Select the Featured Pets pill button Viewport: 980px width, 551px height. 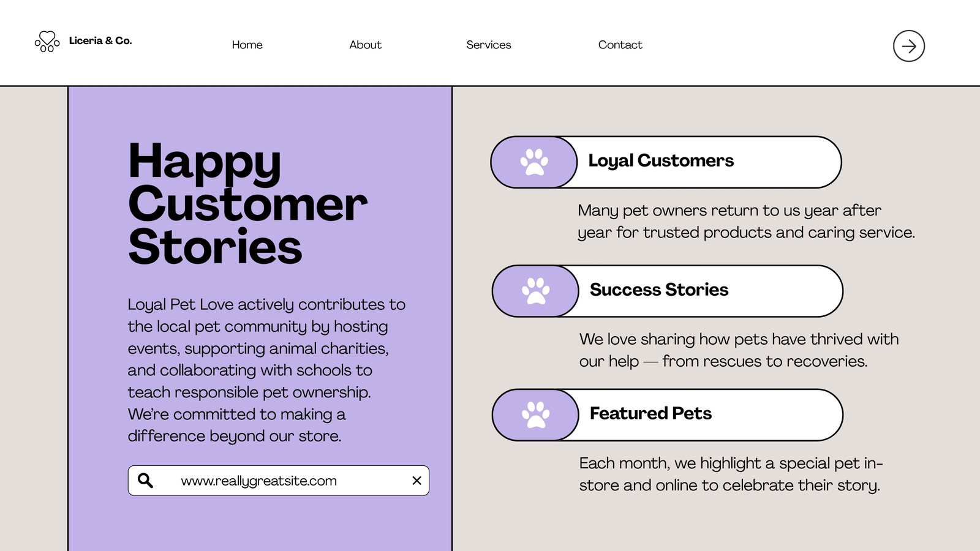(668, 415)
